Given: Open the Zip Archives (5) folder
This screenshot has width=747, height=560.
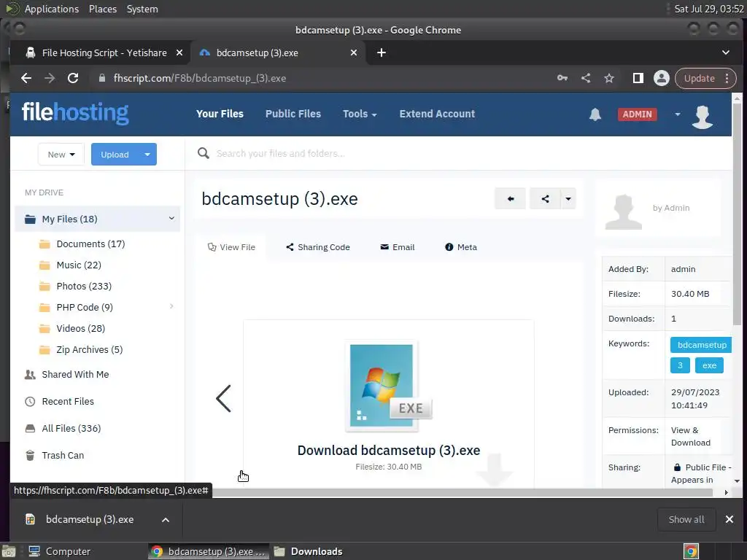Looking at the screenshot, I should [x=90, y=349].
